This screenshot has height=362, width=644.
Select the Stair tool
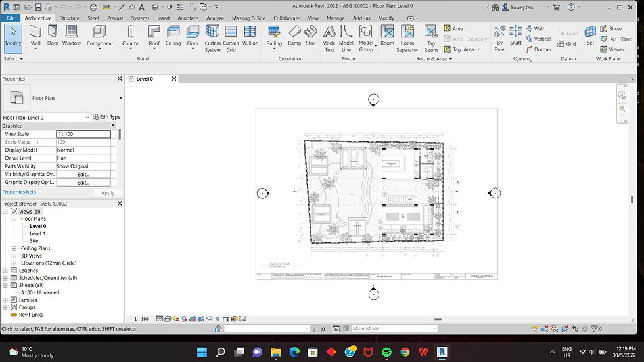tap(311, 35)
